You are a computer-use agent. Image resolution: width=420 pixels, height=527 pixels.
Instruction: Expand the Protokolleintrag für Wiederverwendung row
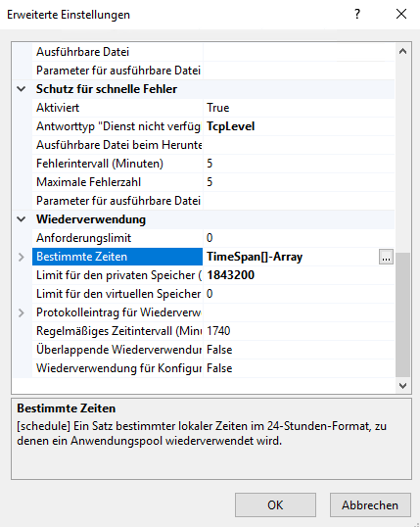tap(22, 312)
